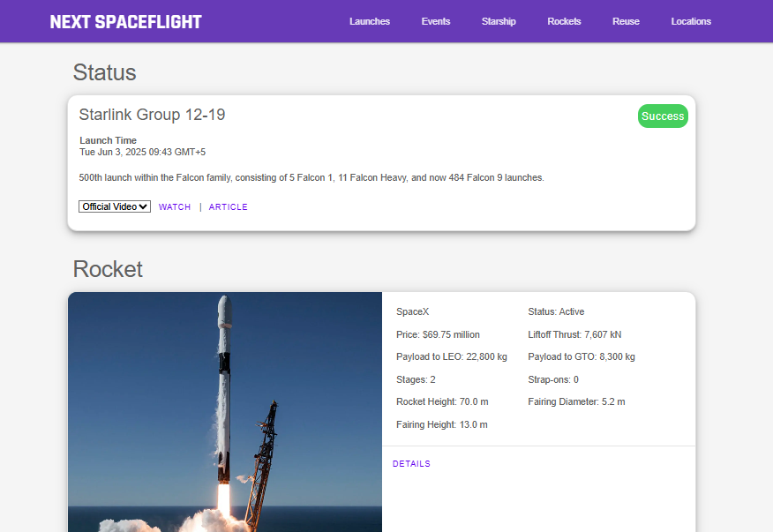Go to Locations in the navbar

[690, 21]
